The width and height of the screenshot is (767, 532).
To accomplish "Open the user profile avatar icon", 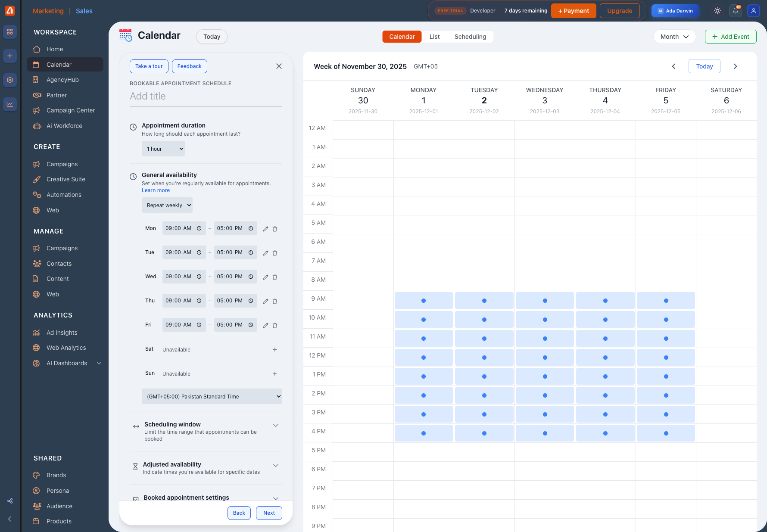I will coord(753,11).
